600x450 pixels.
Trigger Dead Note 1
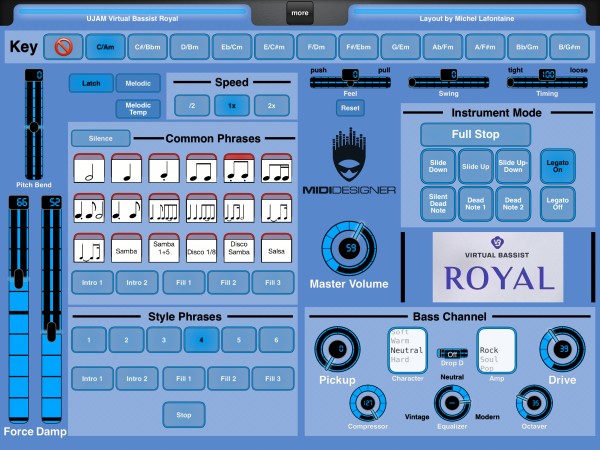475,204
